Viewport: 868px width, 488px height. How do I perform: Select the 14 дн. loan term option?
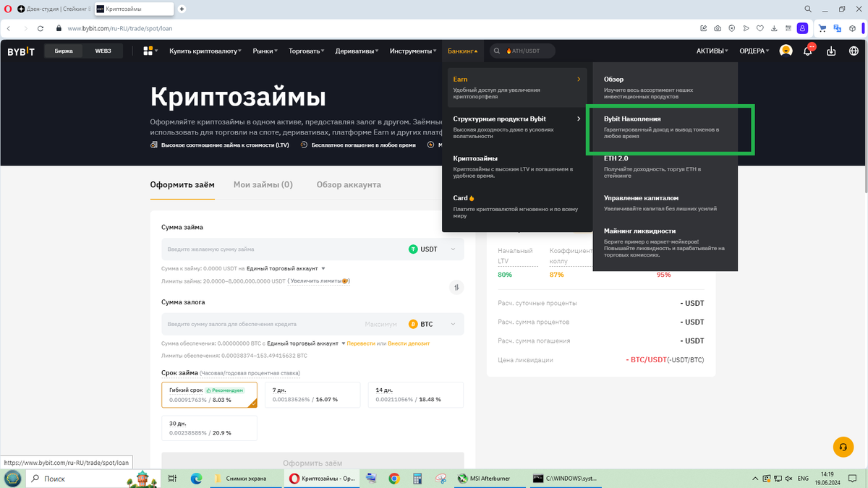tap(416, 395)
